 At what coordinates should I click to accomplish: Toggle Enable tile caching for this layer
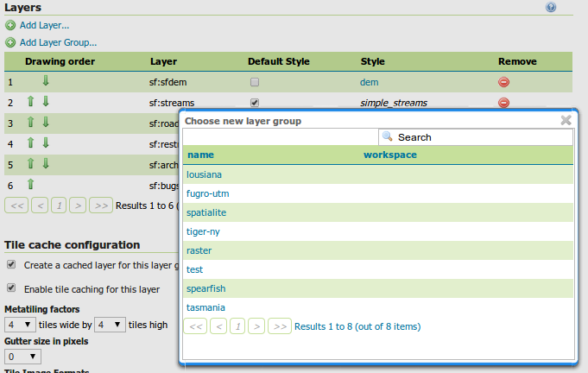[11, 288]
